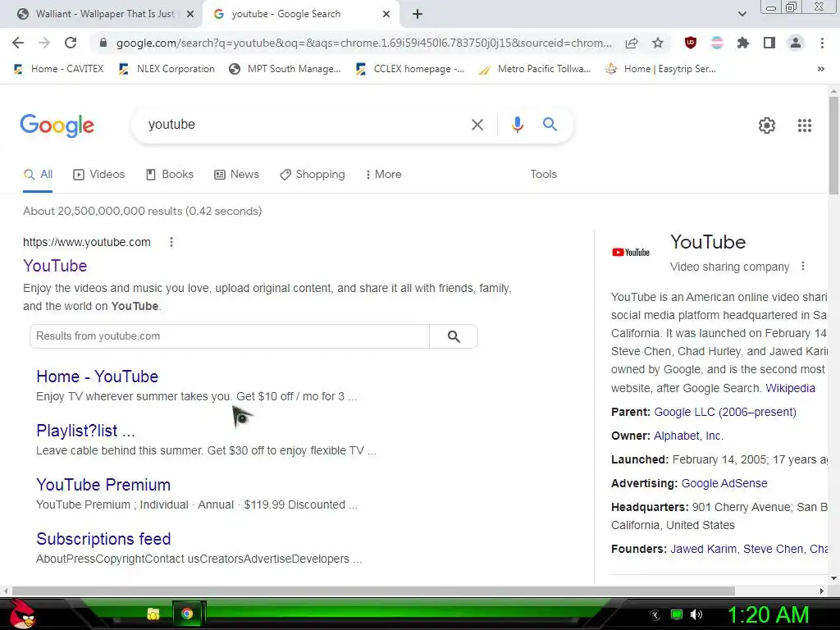
Task: Open the tab search dropdown
Action: point(742,14)
